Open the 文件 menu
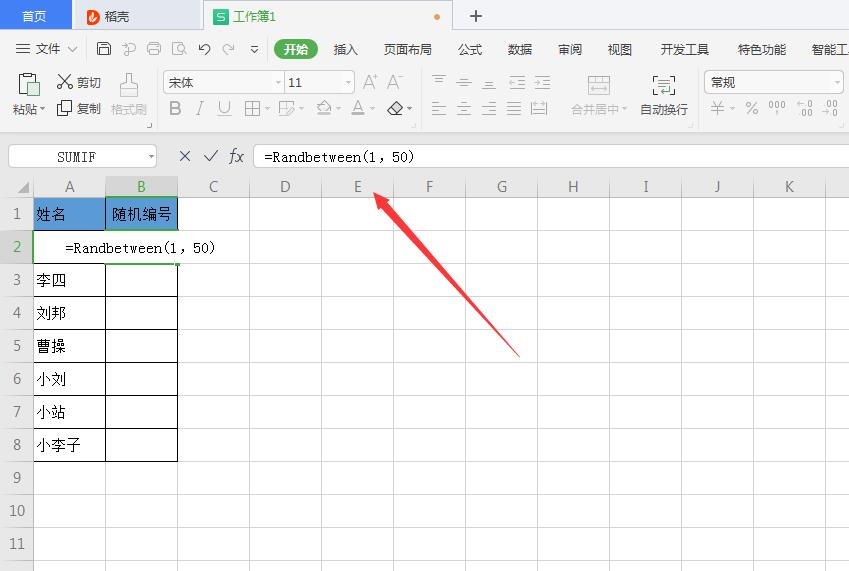The image size is (849, 571). click(47, 49)
